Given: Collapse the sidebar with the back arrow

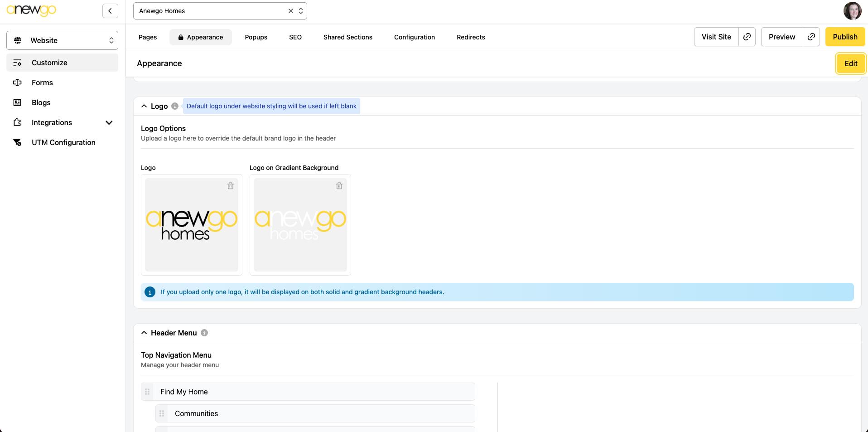Looking at the screenshot, I should tap(110, 11).
